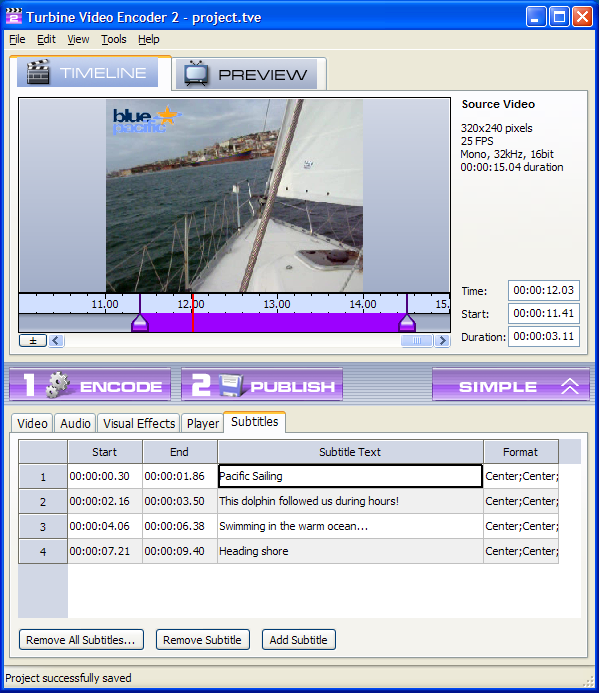Click the Duration time field
This screenshot has height=693, width=599.
[544, 336]
